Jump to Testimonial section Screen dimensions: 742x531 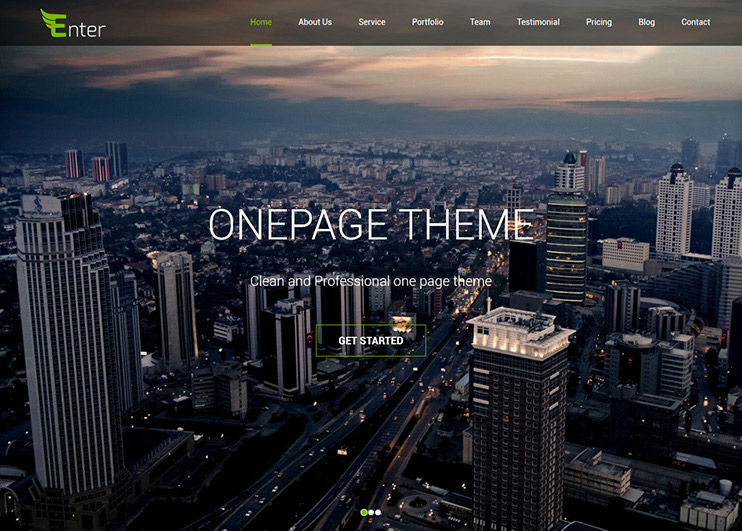click(x=538, y=22)
